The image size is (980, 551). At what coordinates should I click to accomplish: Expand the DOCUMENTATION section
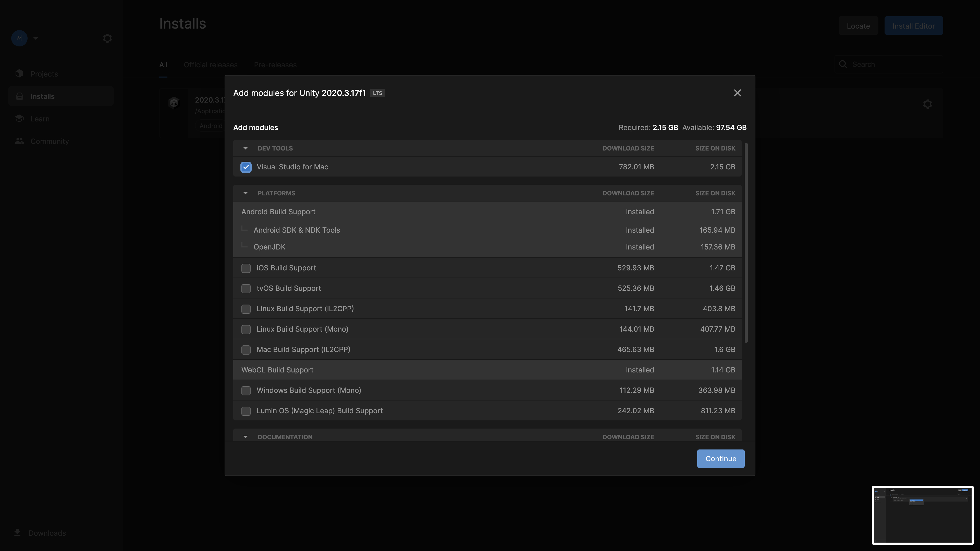[x=245, y=436]
